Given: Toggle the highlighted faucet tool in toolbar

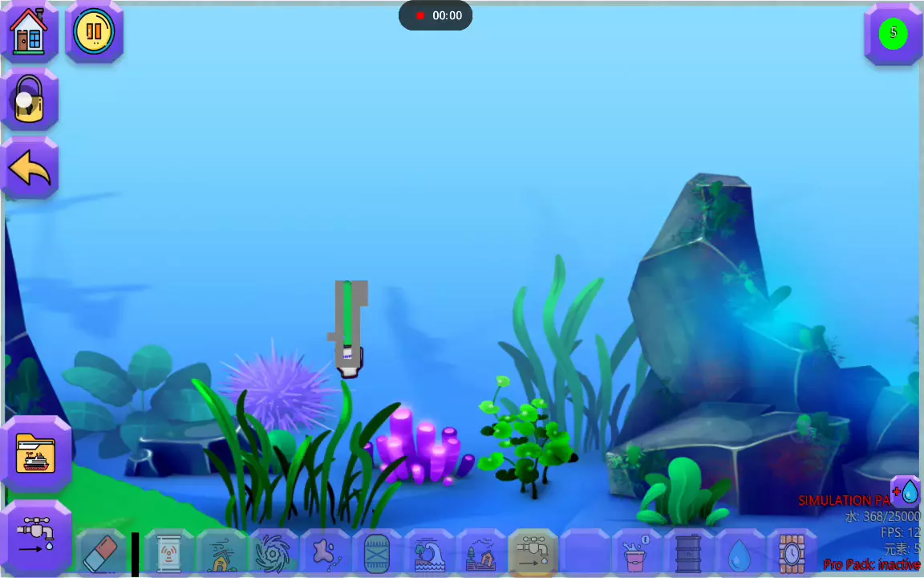Looking at the screenshot, I should pyautogui.click(x=533, y=553).
